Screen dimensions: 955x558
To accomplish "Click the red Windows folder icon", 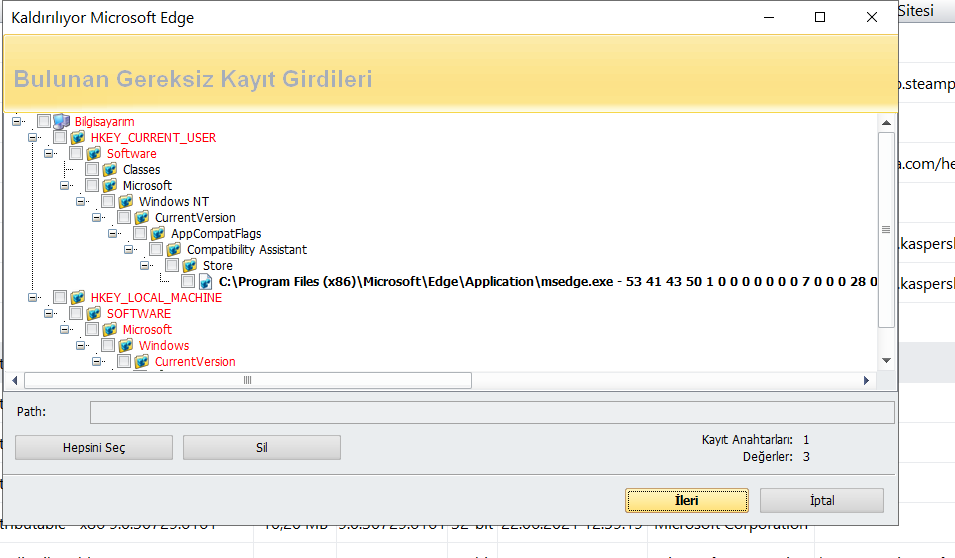I will pos(125,345).
